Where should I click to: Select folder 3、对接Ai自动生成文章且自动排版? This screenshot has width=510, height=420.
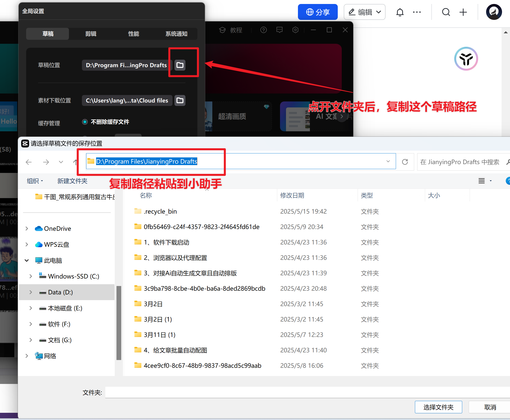(185, 273)
